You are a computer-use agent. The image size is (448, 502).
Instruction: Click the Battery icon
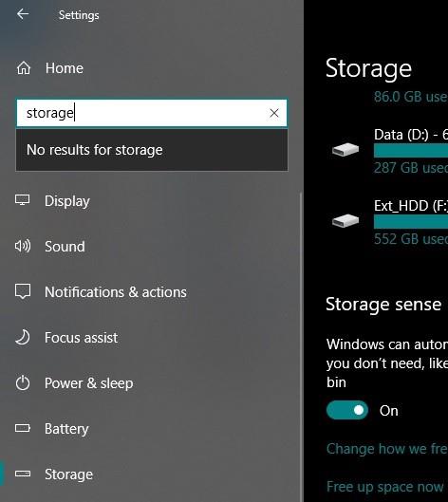(23, 428)
